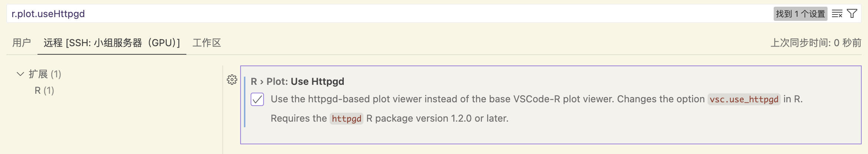Image resolution: width=868 pixels, height=154 pixels.
Task: Collapse the 扩展 (1) chevron arrow
Action: pos(20,74)
